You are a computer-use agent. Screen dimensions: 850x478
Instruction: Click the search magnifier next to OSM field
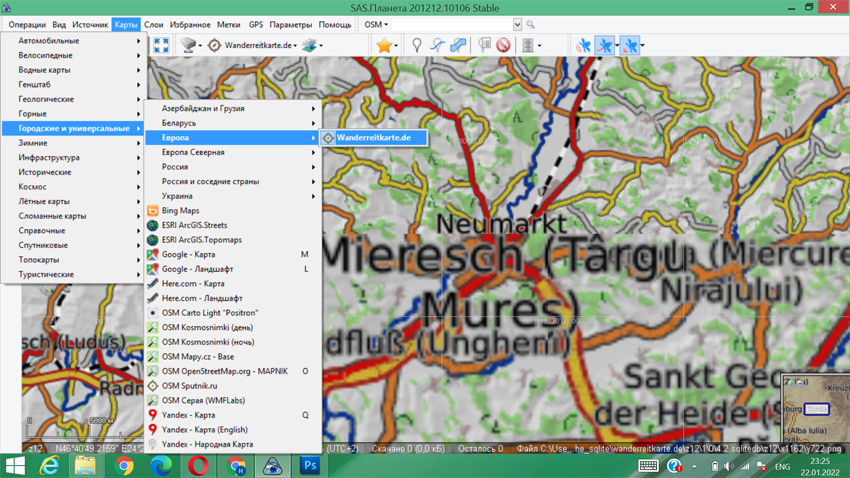[x=531, y=24]
